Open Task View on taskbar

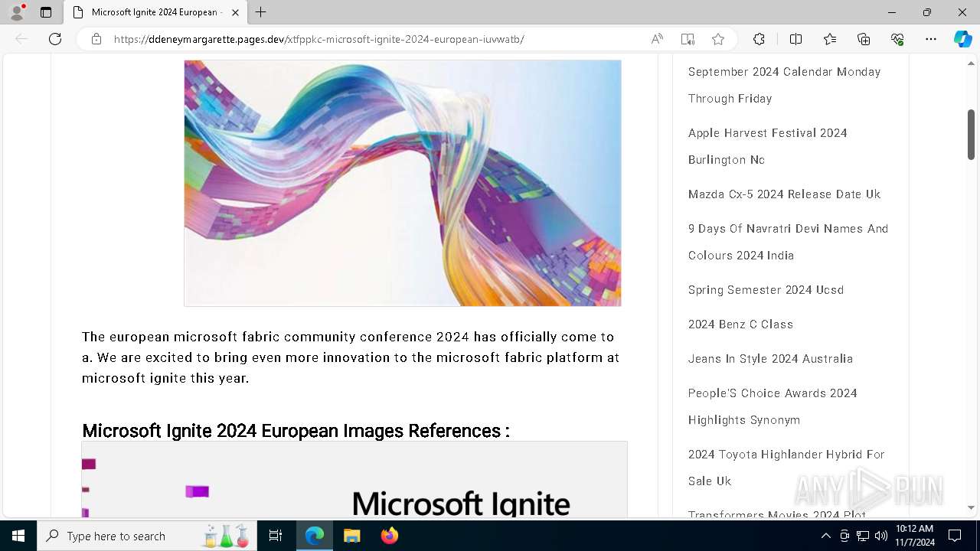pos(276,536)
